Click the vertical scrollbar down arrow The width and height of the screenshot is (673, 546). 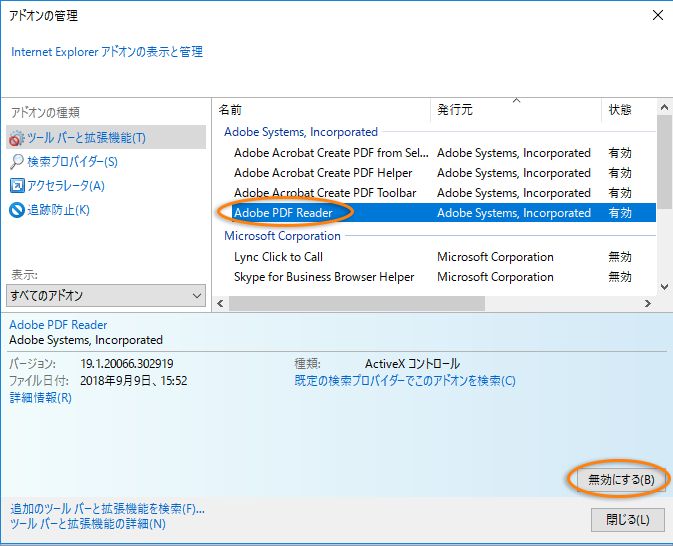pos(664,287)
